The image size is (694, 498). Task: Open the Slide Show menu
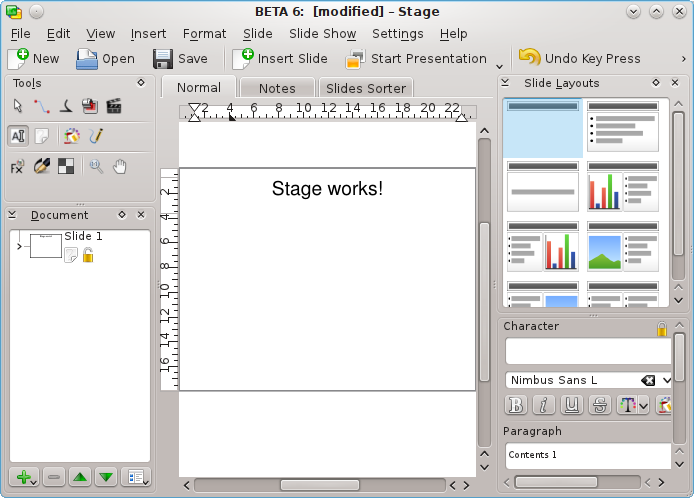pos(322,33)
